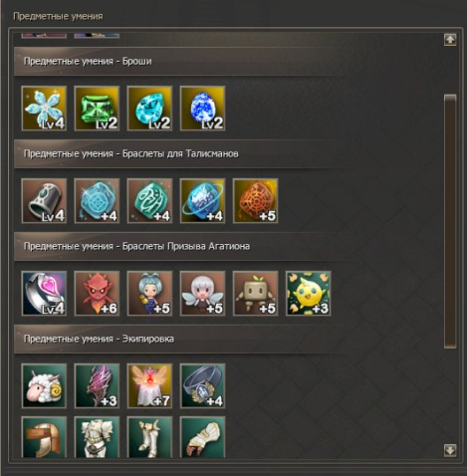The height and width of the screenshot is (476, 467).
Task: Choose the blue sapphire oval jewel Lv2
Action: coord(202,109)
